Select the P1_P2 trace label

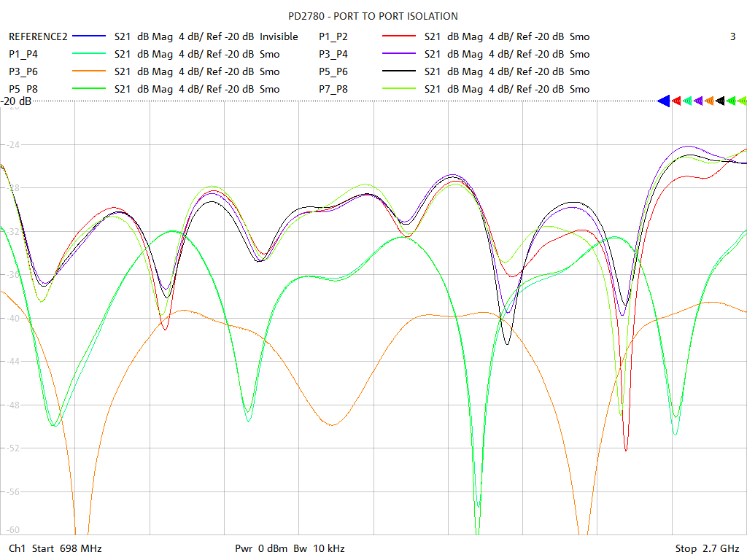tap(333, 36)
